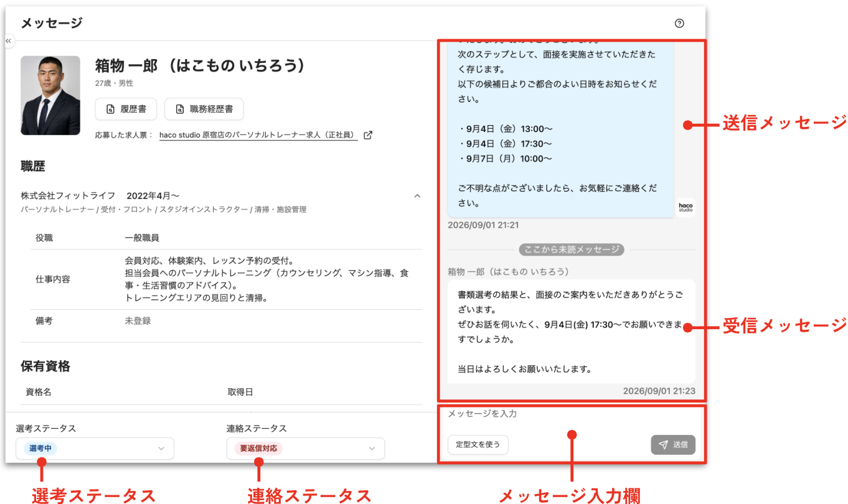The image size is (848, 504).
Task: Click the 27歳・男性 text
Action: (114, 83)
